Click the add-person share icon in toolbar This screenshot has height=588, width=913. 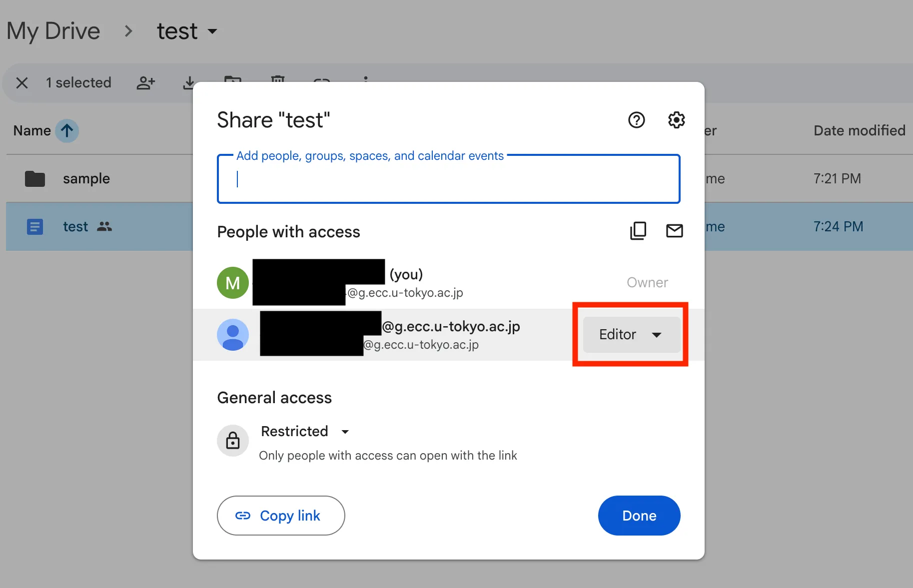[x=146, y=83]
